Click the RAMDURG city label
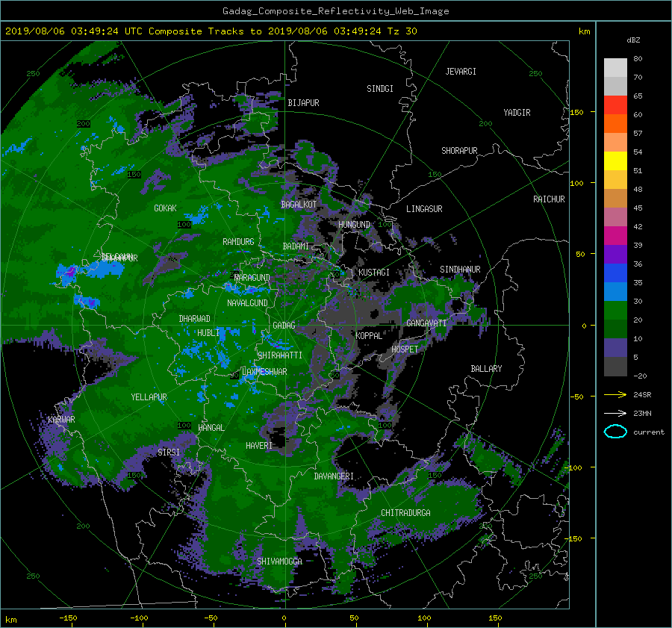This screenshot has width=672, height=628. 238,242
